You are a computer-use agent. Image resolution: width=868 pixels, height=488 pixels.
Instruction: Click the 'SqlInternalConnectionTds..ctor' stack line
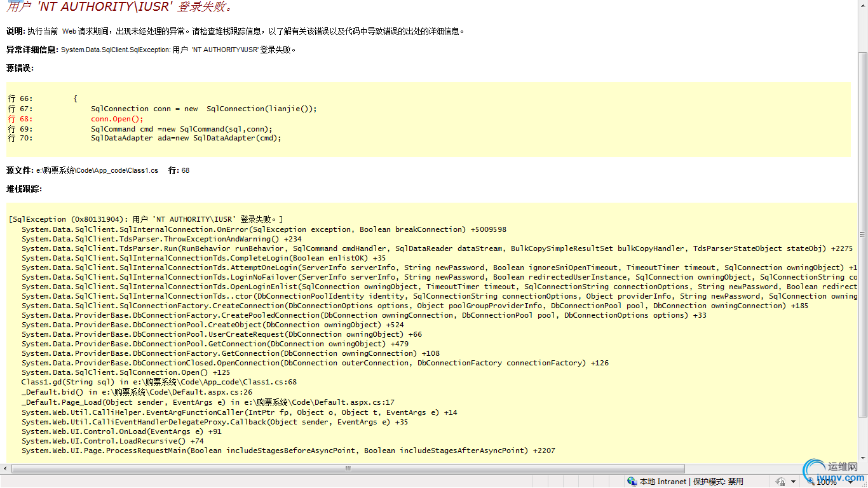click(440, 296)
